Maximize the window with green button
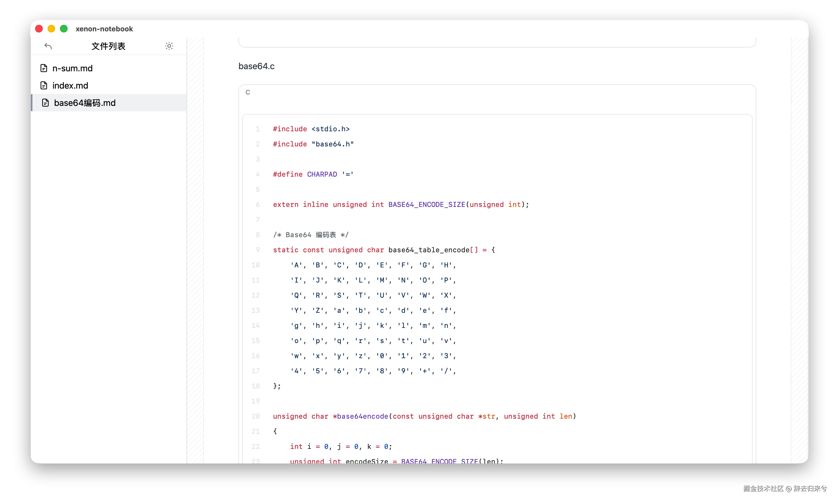Viewport: 839px width, 504px height. tap(64, 29)
